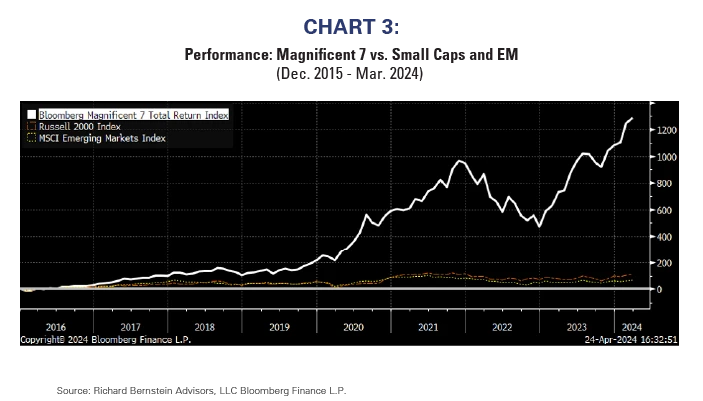Viewport: 703px width, 401px height.
Task: Click the Dec. 2015 - Mar. 2024 date range
Action: [x=351, y=73]
